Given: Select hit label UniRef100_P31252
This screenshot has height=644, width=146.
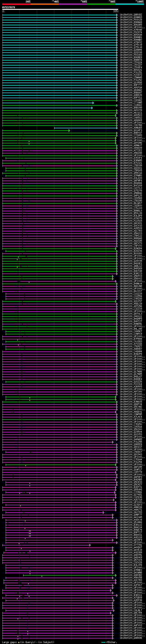Looking at the screenshot, I should pyautogui.click(x=131, y=80).
